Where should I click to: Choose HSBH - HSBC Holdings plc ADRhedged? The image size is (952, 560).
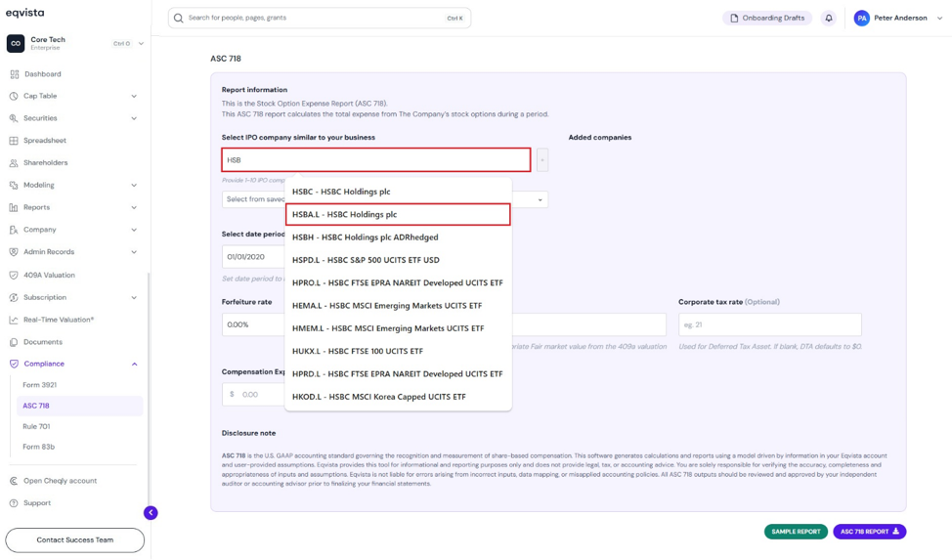click(398, 237)
